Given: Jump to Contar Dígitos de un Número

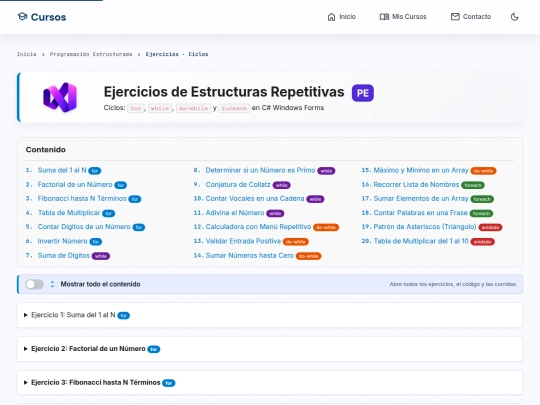Looking at the screenshot, I should point(84,227).
